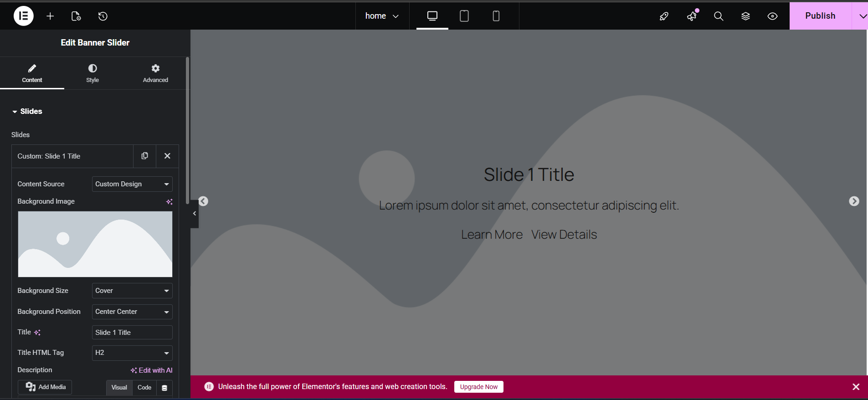The width and height of the screenshot is (868, 400).
Task: Open the revision history icon
Action: (103, 16)
